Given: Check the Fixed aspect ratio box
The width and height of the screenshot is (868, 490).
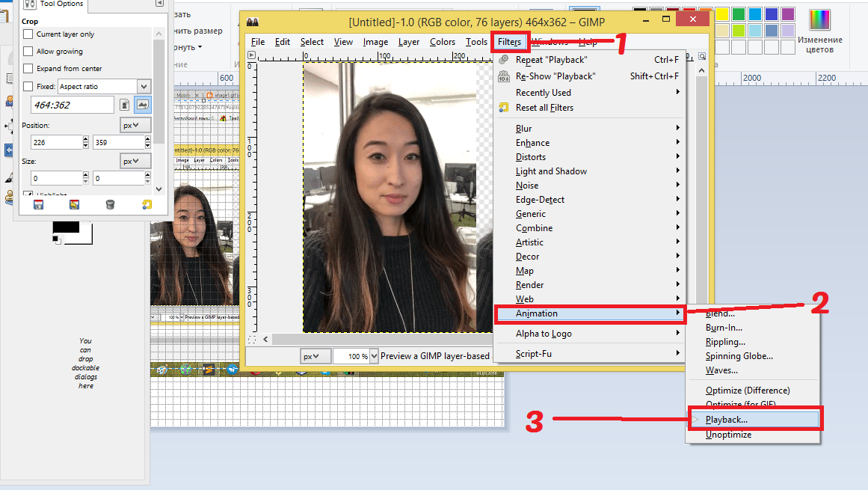Looking at the screenshot, I should click(28, 86).
